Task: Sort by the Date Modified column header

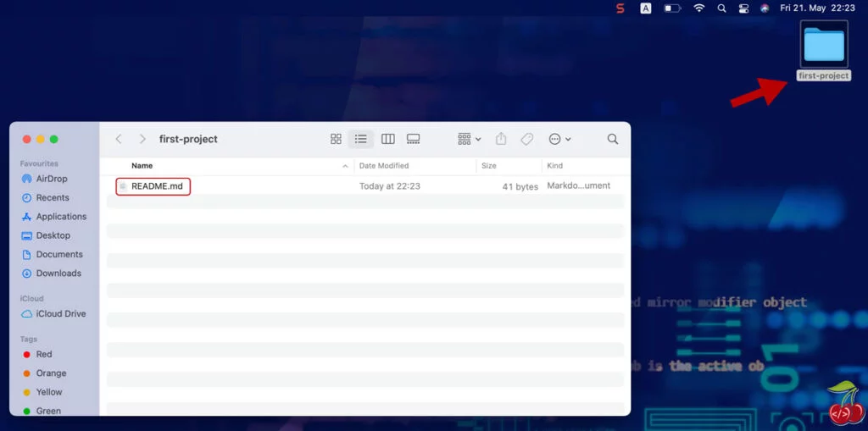Action: (384, 165)
